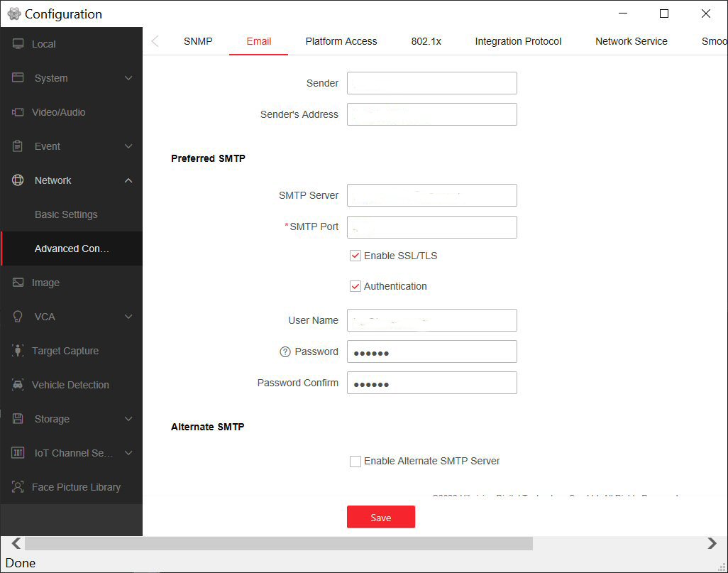Click the Local monitor icon in sidebar

[x=18, y=44]
